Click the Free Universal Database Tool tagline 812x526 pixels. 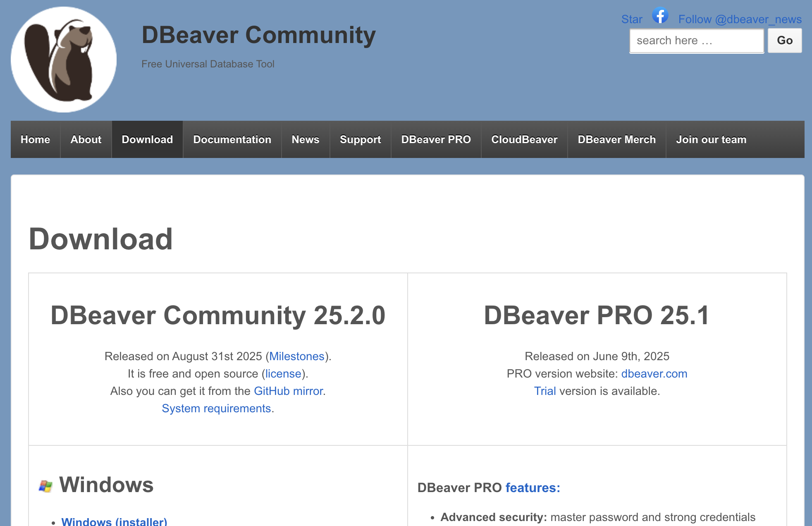click(208, 64)
